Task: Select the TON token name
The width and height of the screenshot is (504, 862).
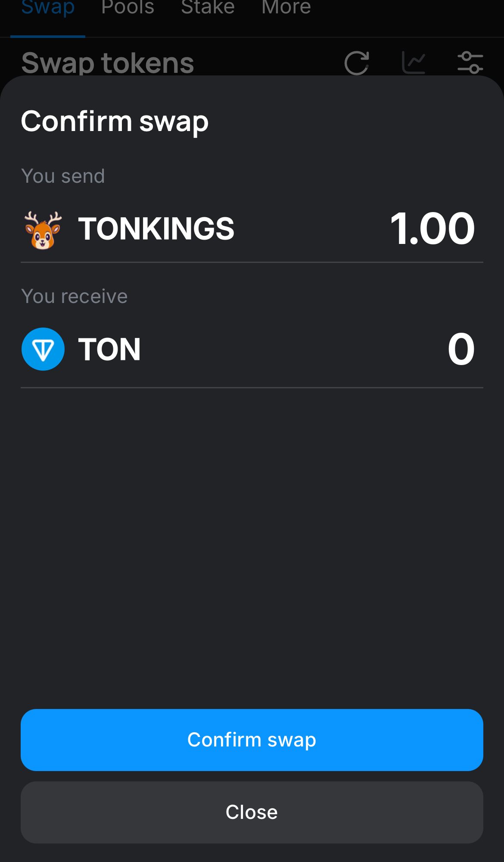Action: [109, 349]
